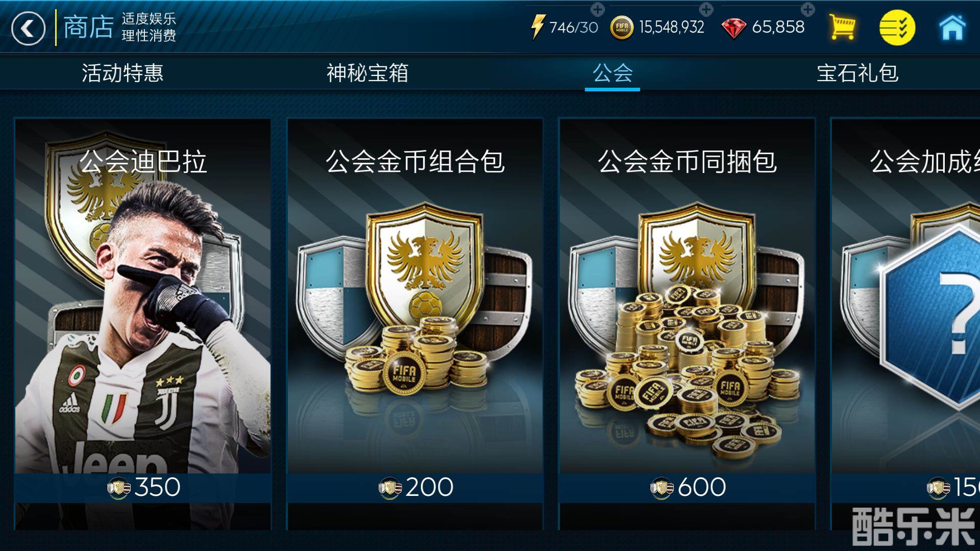
Task: Add coins using the plus above coin balance
Action: (706, 9)
